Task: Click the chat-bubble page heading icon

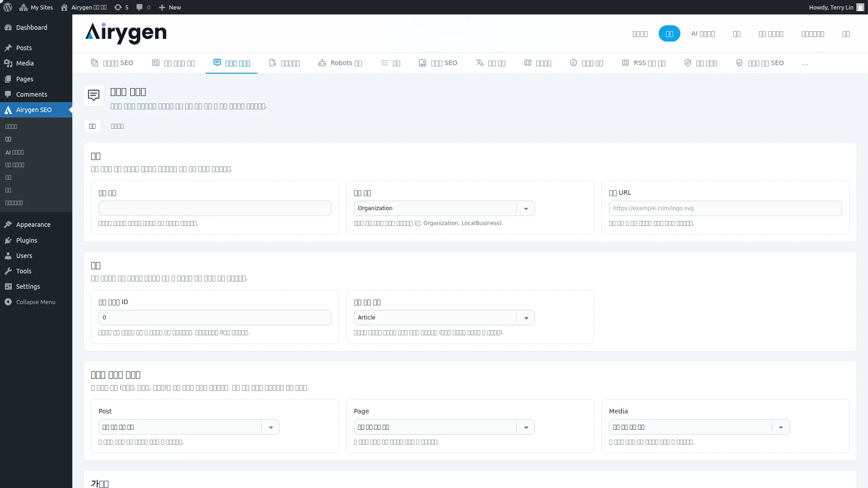Action: point(94,95)
